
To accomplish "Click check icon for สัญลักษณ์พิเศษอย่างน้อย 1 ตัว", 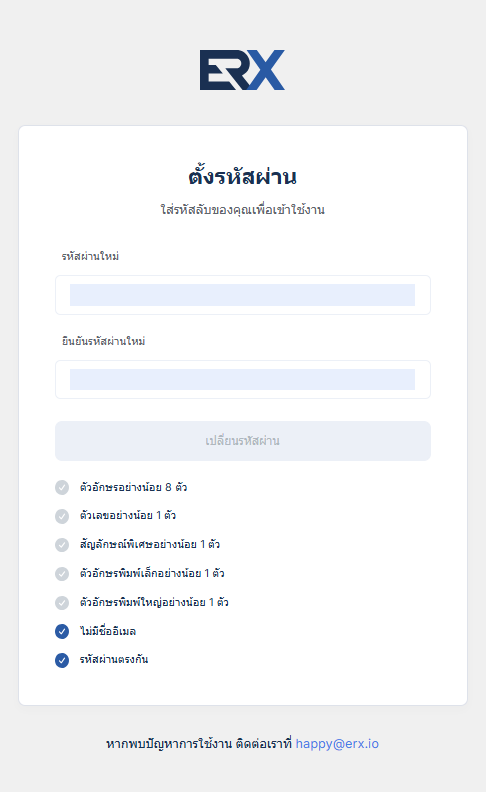I will pos(62,544).
